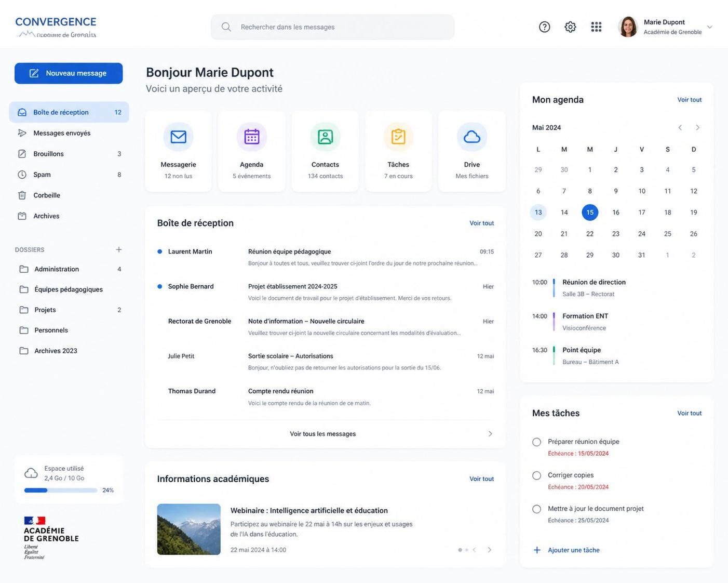Mark 'Préparer réunion équipe' task complete
728x583 pixels.
click(536, 442)
